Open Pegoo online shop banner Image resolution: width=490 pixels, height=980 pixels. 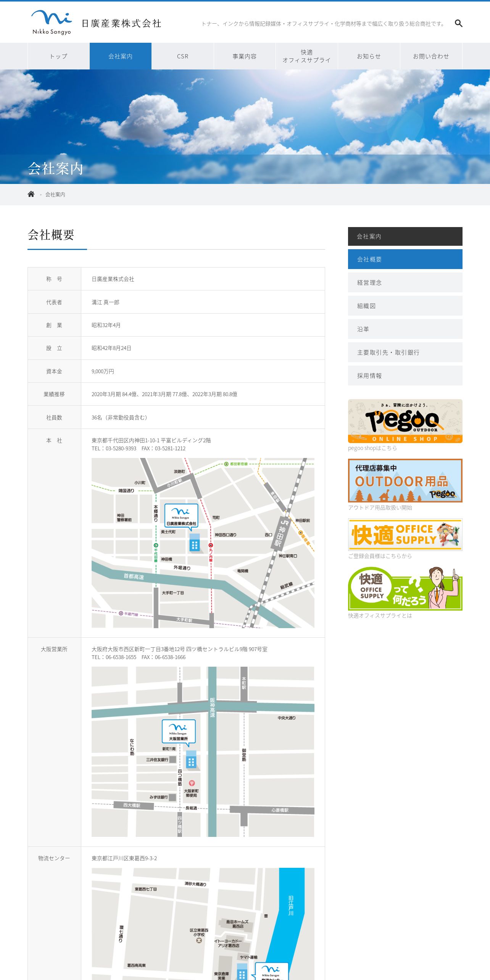[x=405, y=421]
